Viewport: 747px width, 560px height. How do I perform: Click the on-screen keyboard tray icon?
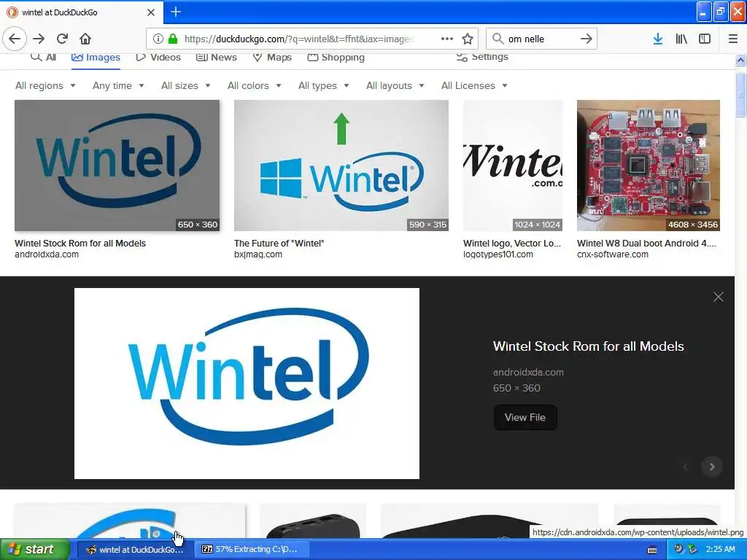click(652, 550)
